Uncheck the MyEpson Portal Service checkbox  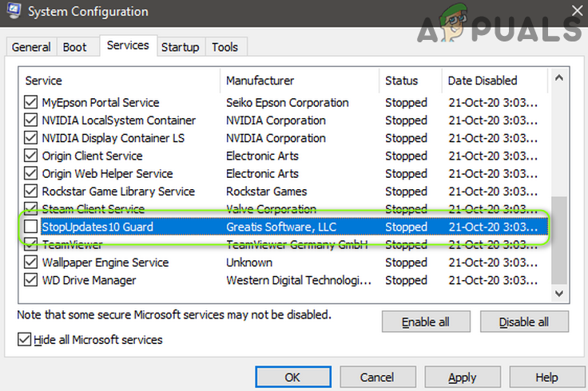[31, 103]
